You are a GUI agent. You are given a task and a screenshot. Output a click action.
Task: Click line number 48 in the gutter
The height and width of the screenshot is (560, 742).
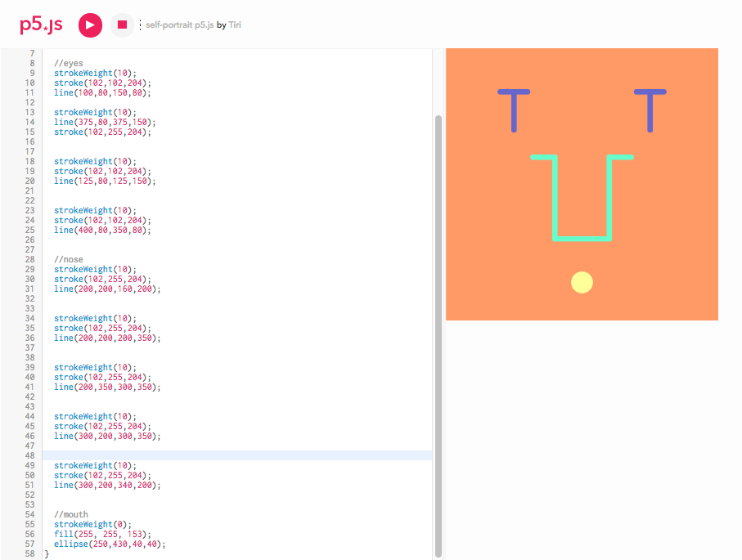pos(29,455)
